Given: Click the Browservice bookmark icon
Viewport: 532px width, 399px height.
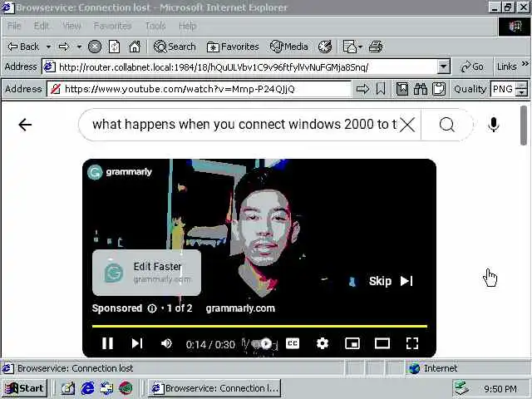Looking at the screenshot, I should click(x=381, y=89).
